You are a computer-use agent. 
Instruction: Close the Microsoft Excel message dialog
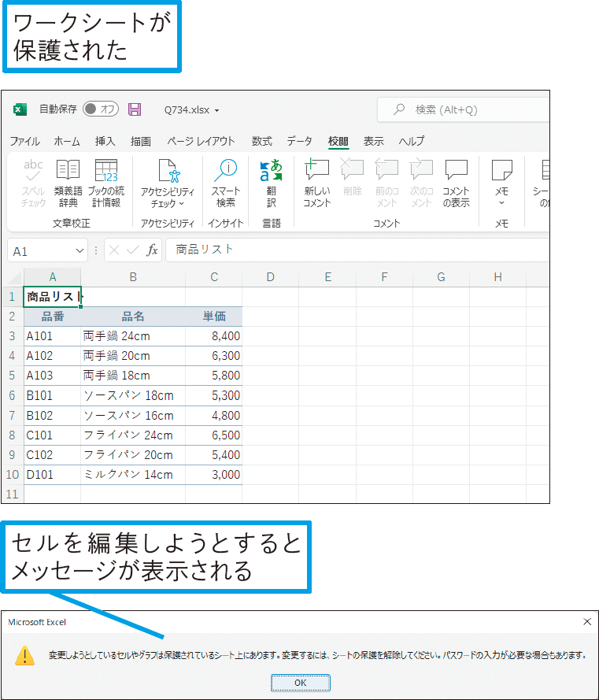click(587, 621)
